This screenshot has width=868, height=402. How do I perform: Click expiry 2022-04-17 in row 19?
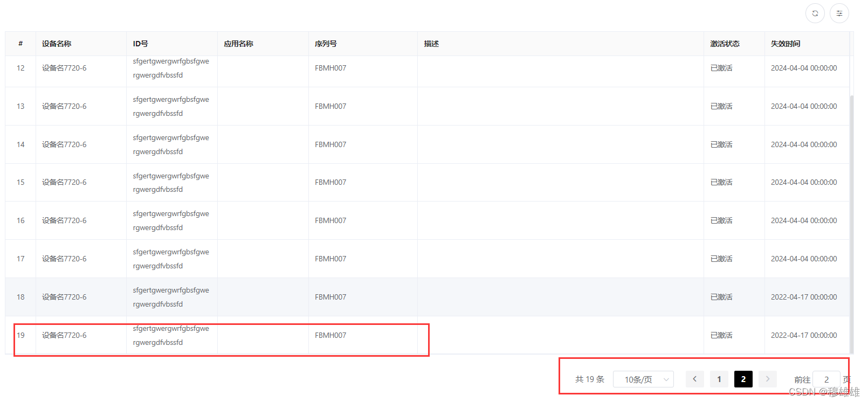804,335
